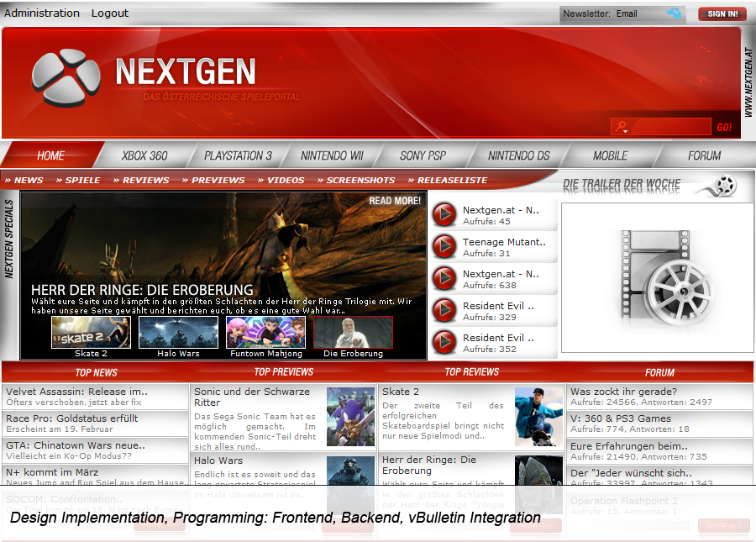Click the Logout link
The image size is (756, 542).
pos(110,13)
